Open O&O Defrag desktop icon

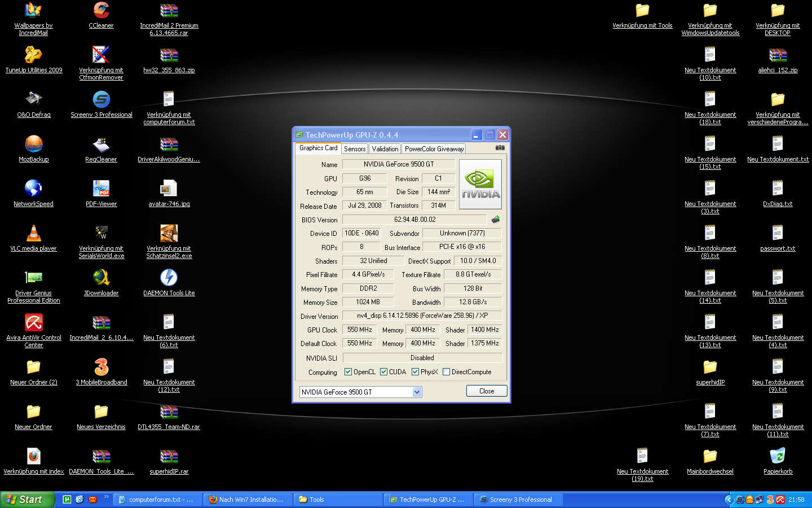[x=34, y=104]
